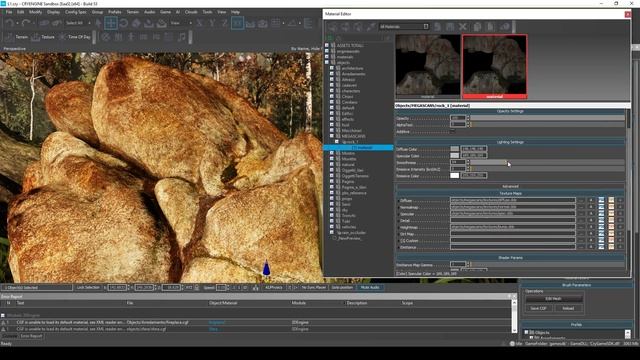Image resolution: width=640 pixels, height=360 pixels.
Task: Open the View coordinate dropdown
Action: coord(180,23)
